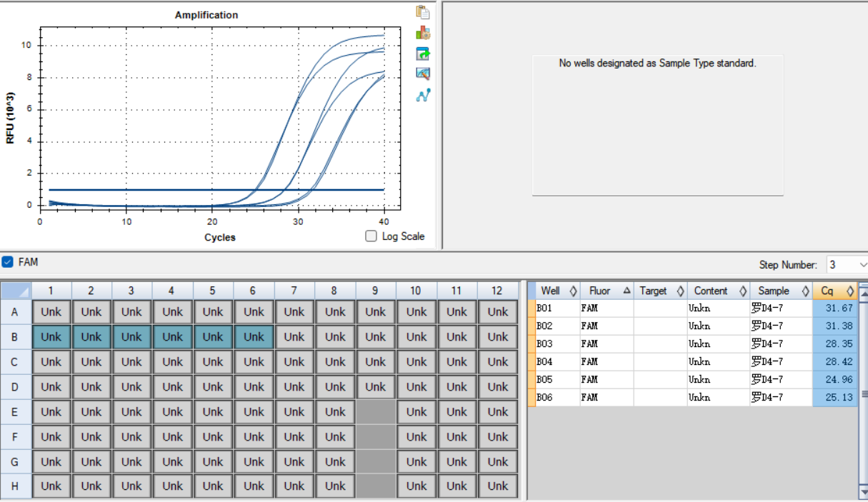Sort table by Well column header
This screenshot has height=502, width=868.
coord(558,291)
